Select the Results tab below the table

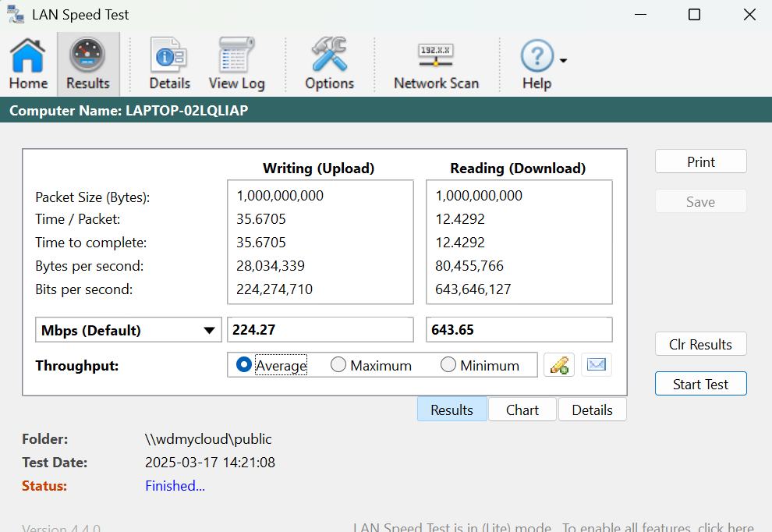tap(452, 410)
